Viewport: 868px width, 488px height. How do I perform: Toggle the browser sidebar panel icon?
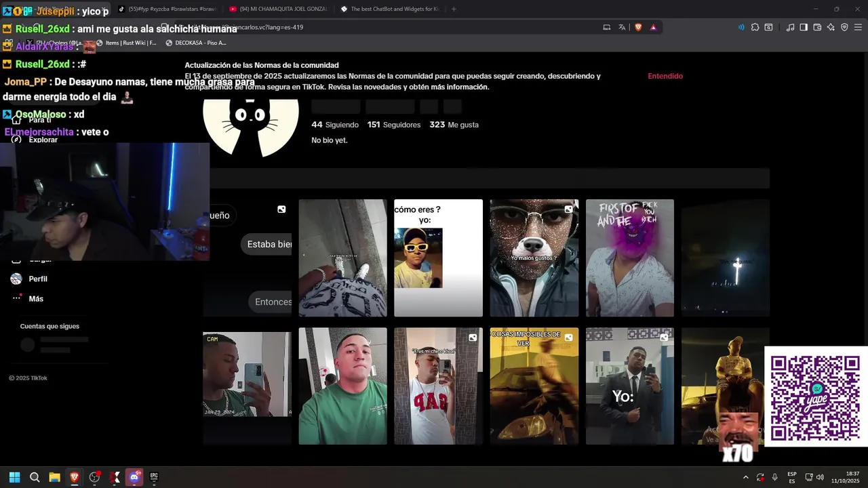click(x=804, y=27)
